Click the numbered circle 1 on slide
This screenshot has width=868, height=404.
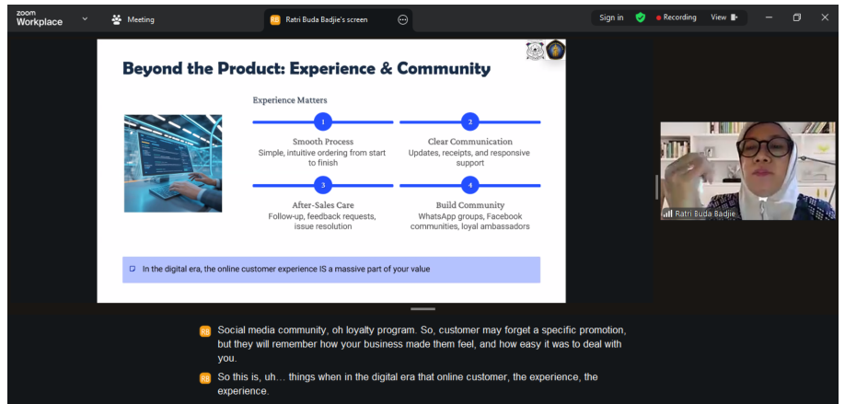323,121
